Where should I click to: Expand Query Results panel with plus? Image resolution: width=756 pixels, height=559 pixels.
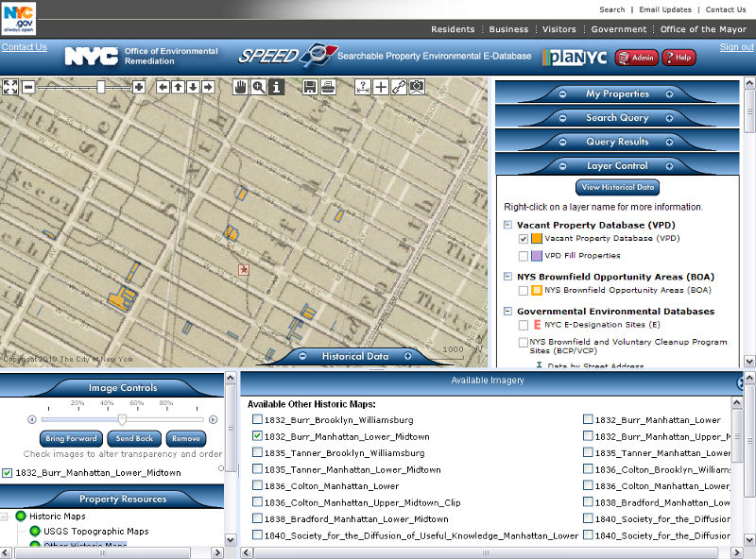pos(669,143)
